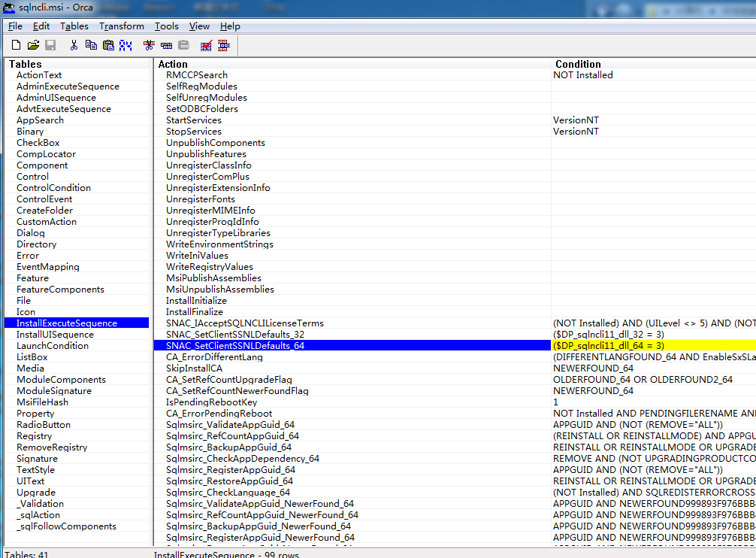Click the Paste clipboard toolbar icon
The image size is (756, 558).
[x=108, y=45]
